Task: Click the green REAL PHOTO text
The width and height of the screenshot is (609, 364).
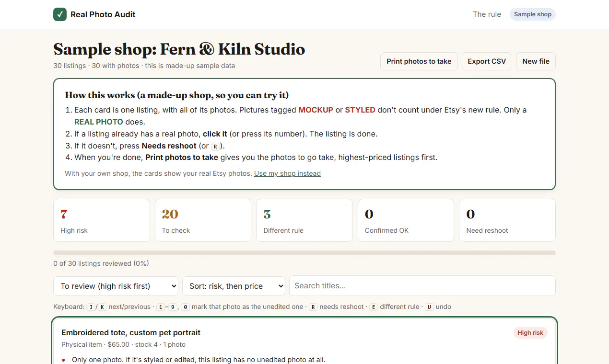Action: (x=99, y=122)
